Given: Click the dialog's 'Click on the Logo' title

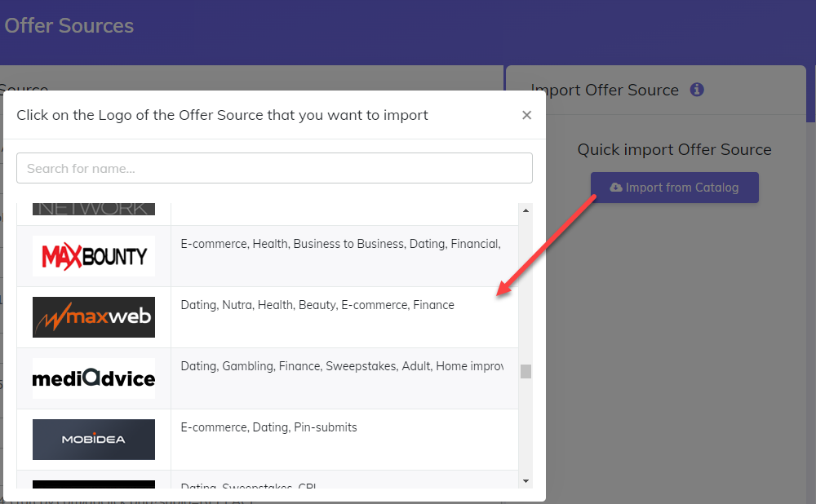Looking at the screenshot, I should (x=222, y=115).
